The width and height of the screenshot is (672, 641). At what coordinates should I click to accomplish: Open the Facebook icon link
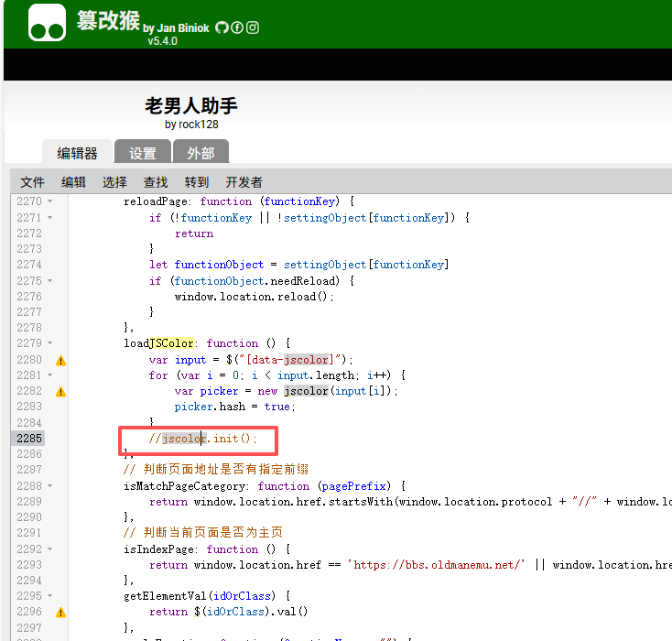237,27
